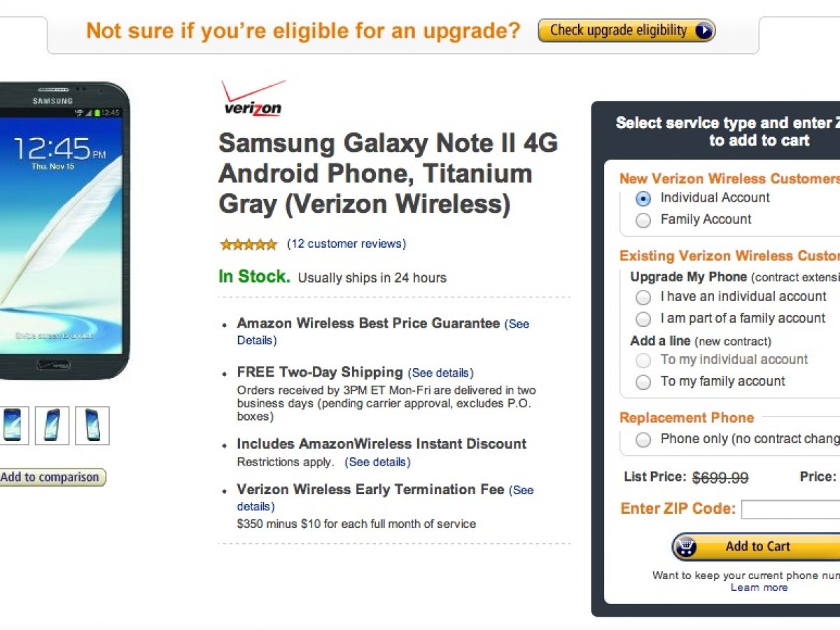Open the last phone thumbnail image
Viewport: 840px width, 630px height.
92,425
